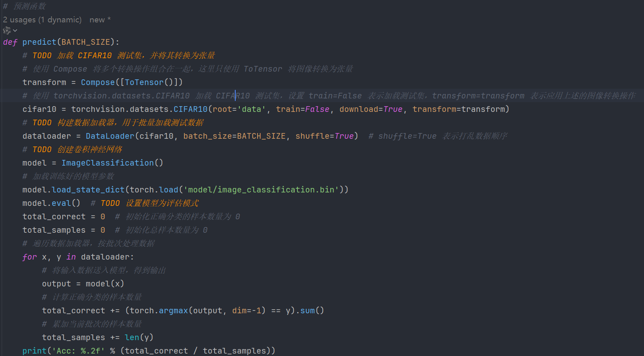Click the 'len' builtin call
The width and height of the screenshot is (644, 356).
132,337
